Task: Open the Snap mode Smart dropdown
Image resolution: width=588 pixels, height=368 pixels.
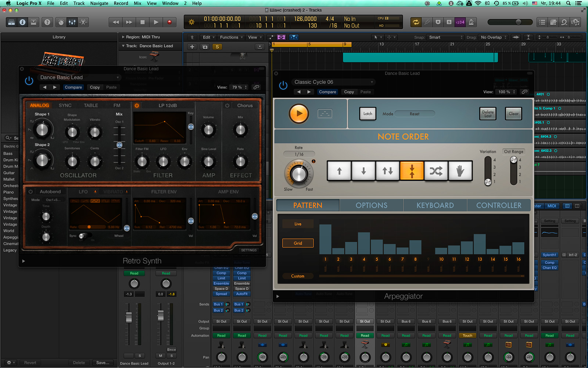Action: coord(445,37)
